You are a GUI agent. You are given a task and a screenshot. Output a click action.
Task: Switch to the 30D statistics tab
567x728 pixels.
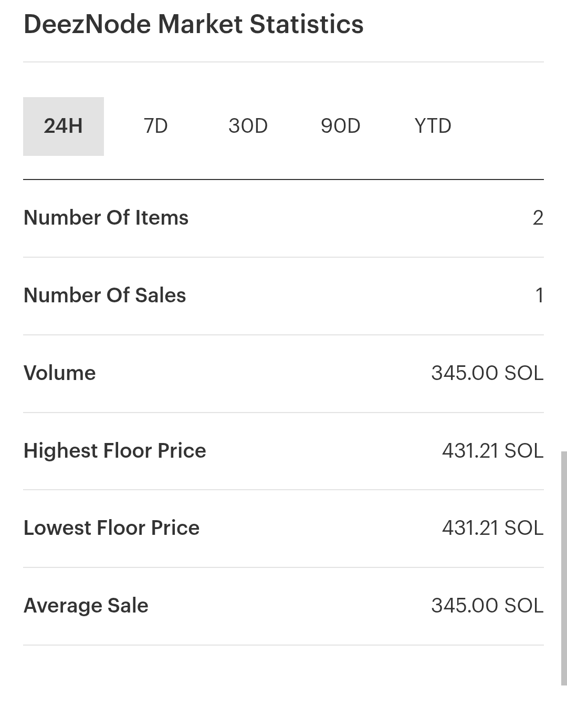tap(248, 126)
